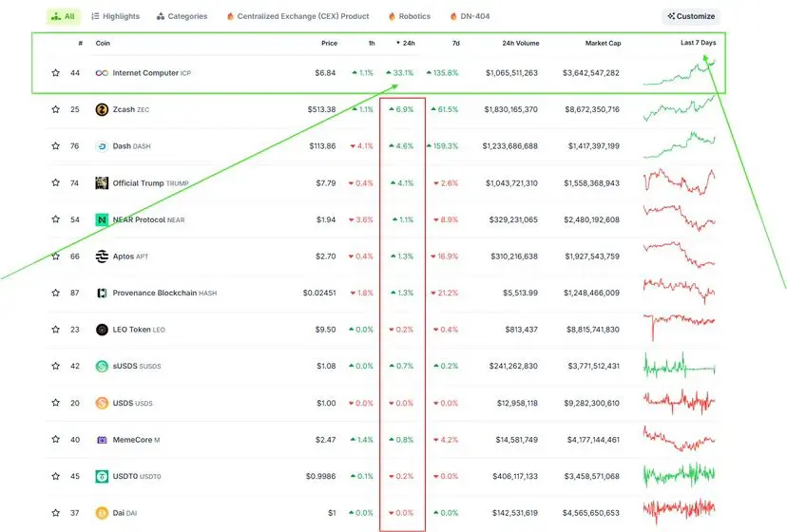Click the Dai coin logo
The width and height of the screenshot is (787, 532).
click(102, 512)
